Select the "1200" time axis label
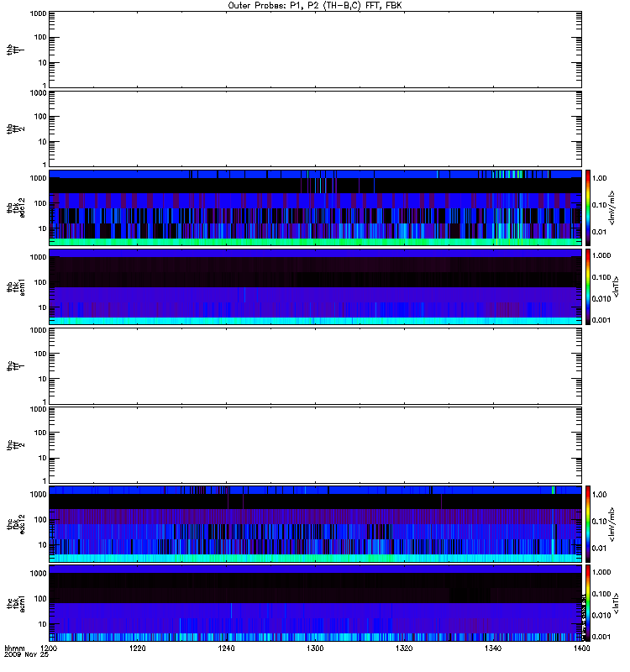Image resolution: width=630 pixels, height=672 pixels. click(49, 648)
